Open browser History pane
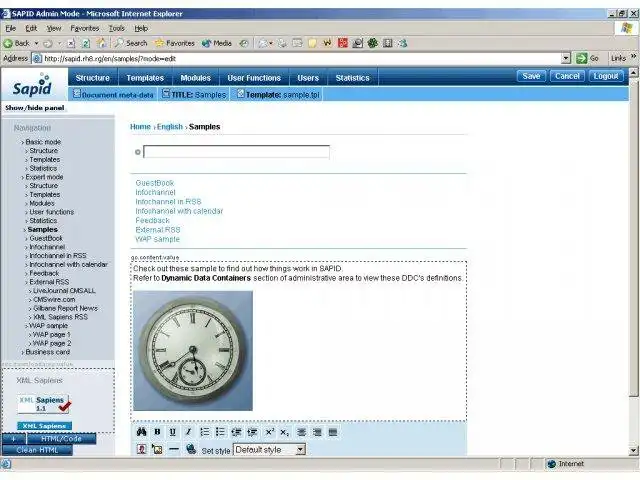The width and height of the screenshot is (640, 480). coord(244,43)
